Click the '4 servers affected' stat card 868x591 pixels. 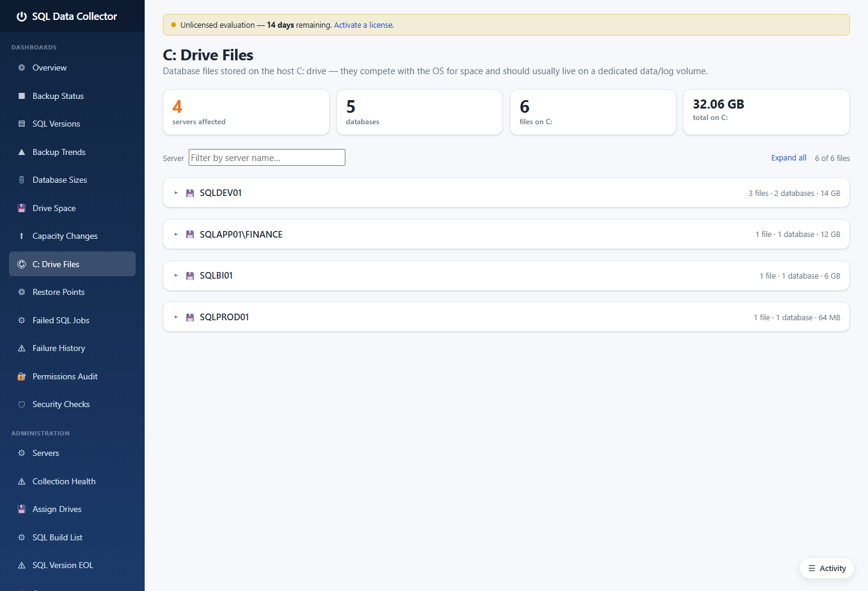tap(246, 112)
